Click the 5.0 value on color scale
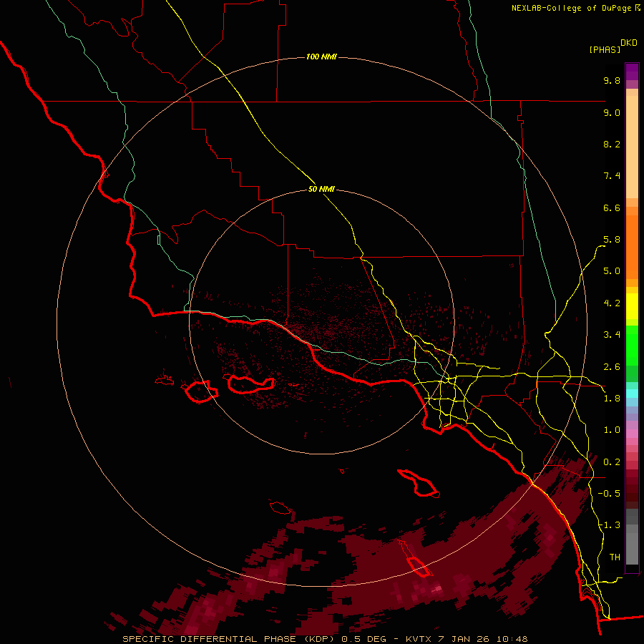The image size is (644, 644). pyautogui.click(x=612, y=271)
